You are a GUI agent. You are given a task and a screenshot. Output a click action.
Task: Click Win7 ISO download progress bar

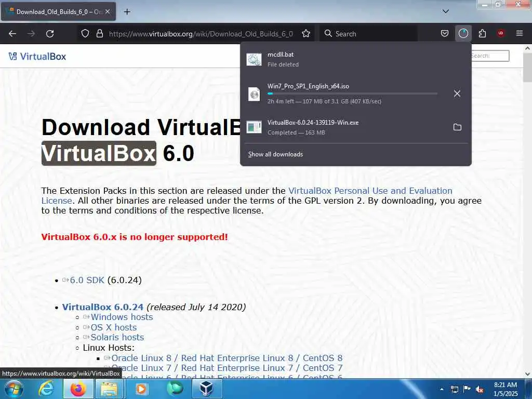(352, 94)
